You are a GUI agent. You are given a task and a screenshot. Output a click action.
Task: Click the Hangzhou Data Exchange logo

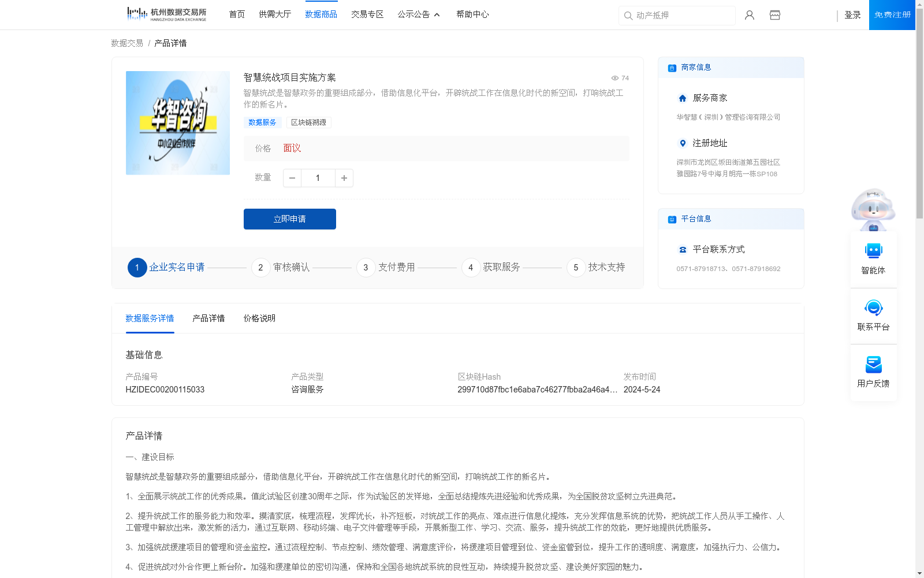click(x=166, y=14)
